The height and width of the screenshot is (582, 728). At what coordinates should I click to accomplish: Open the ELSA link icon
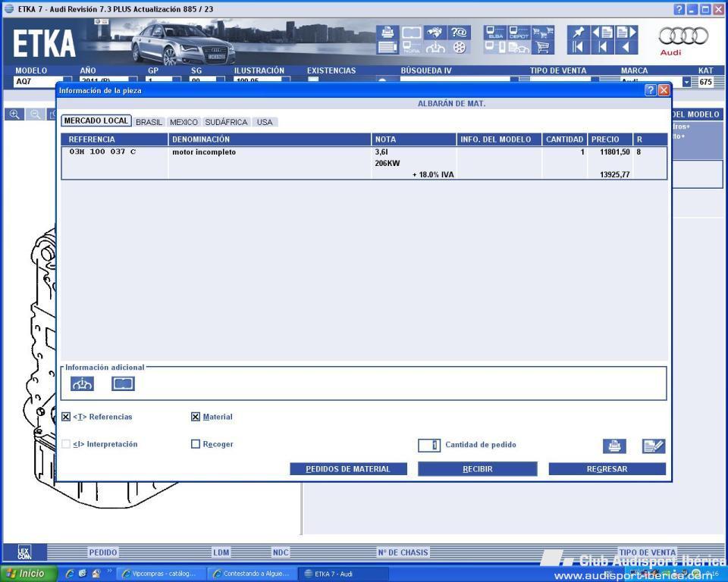pyautogui.click(x=495, y=33)
